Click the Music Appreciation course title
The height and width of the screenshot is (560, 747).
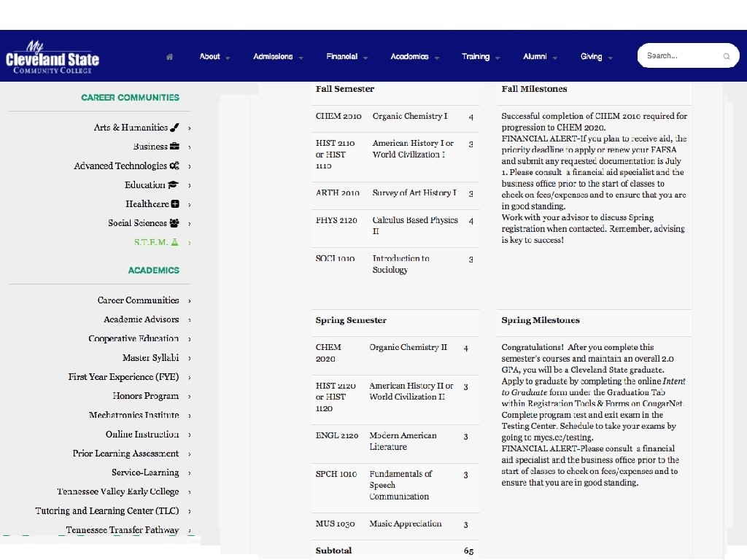coord(406,524)
